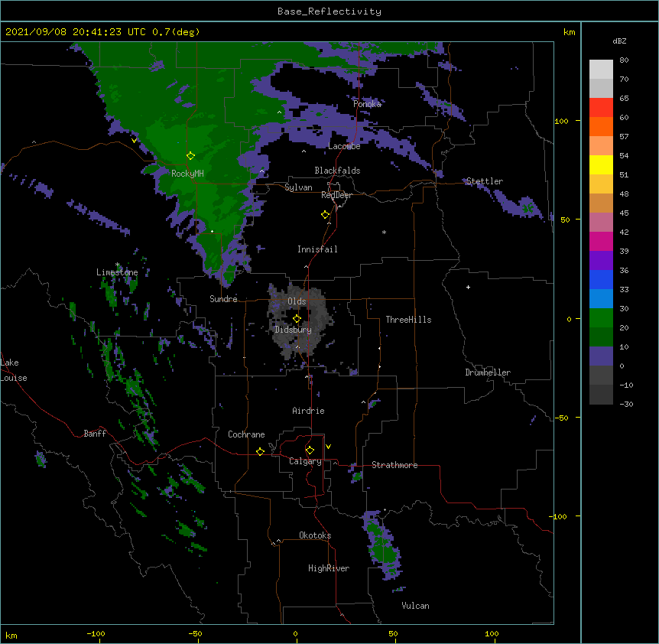Screen dimensions: 659x644
Task: Select the orange 57-60 dBZ legend swatch
Action: point(601,126)
